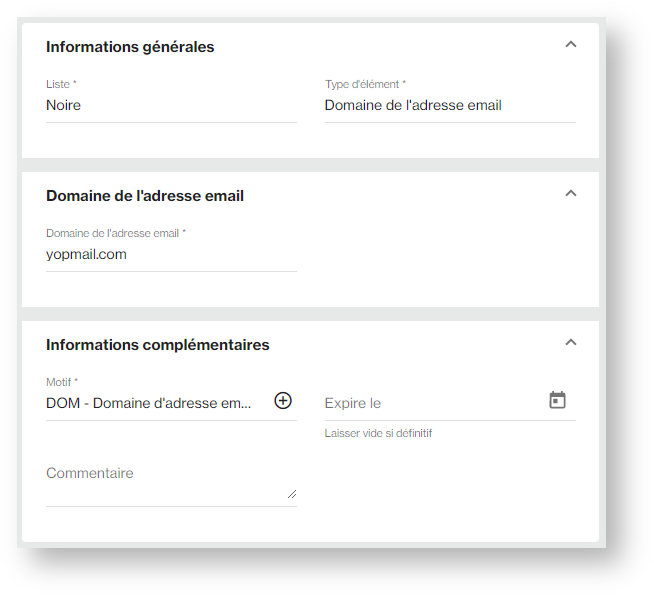Click the bold Domaine de l'adresse email heading
The width and height of the screenshot is (654, 596).
point(145,196)
